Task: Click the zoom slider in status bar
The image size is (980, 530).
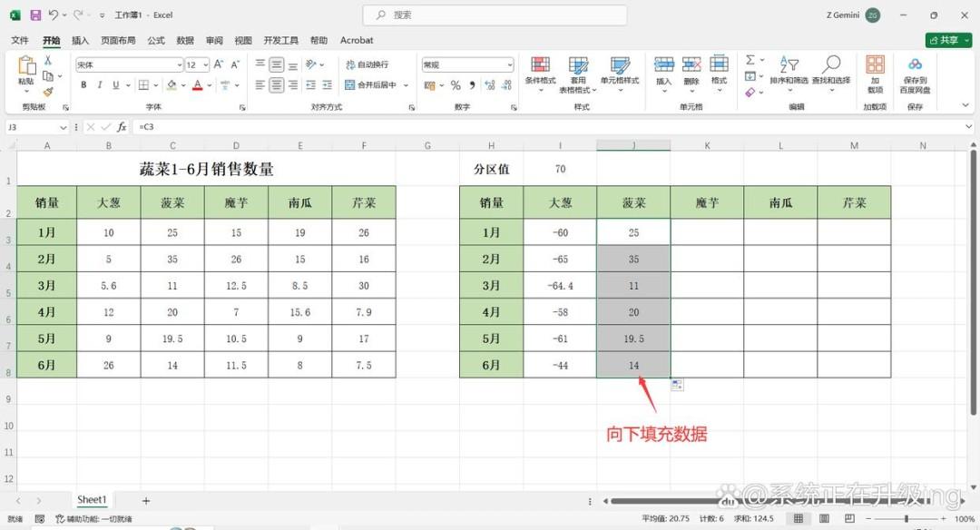Action: (x=906, y=519)
